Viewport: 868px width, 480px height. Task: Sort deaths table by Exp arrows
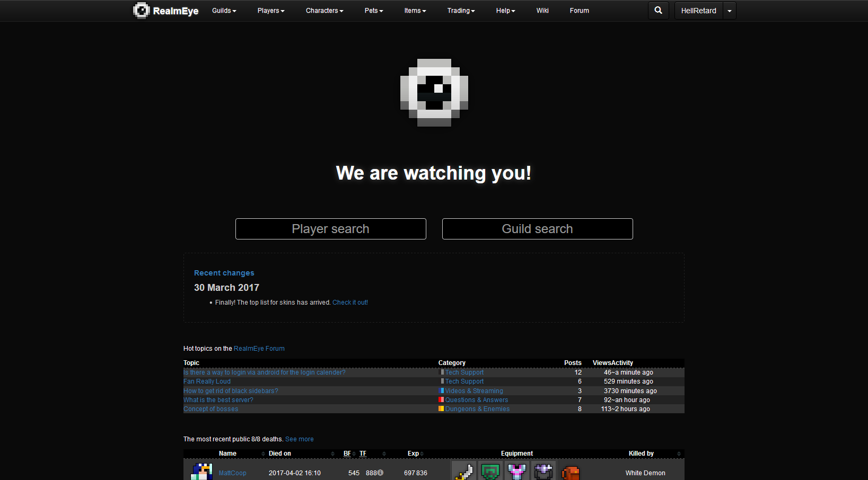(422, 454)
